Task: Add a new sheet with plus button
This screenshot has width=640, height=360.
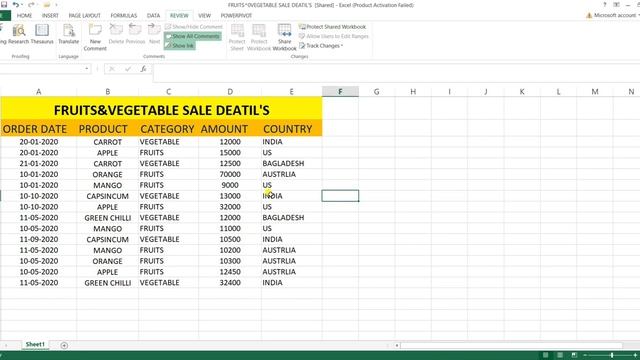Action: pyautogui.click(x=64, y=345)
